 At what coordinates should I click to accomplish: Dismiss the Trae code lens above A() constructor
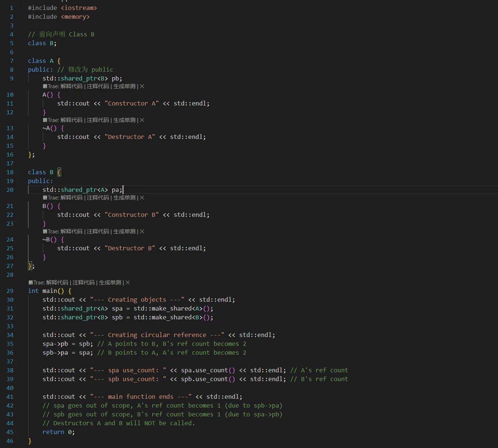pyautogui.click(x=142, y=86)
